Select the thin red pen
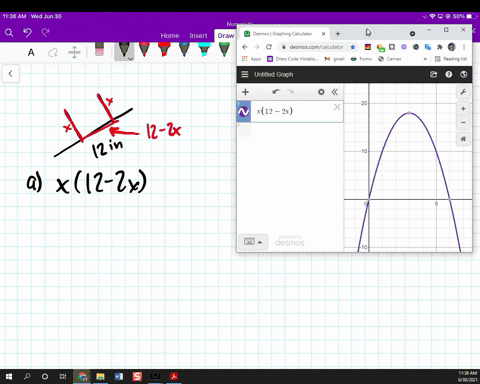The width and height of the screenshot is (480, 384). click(x=144, y=49)
